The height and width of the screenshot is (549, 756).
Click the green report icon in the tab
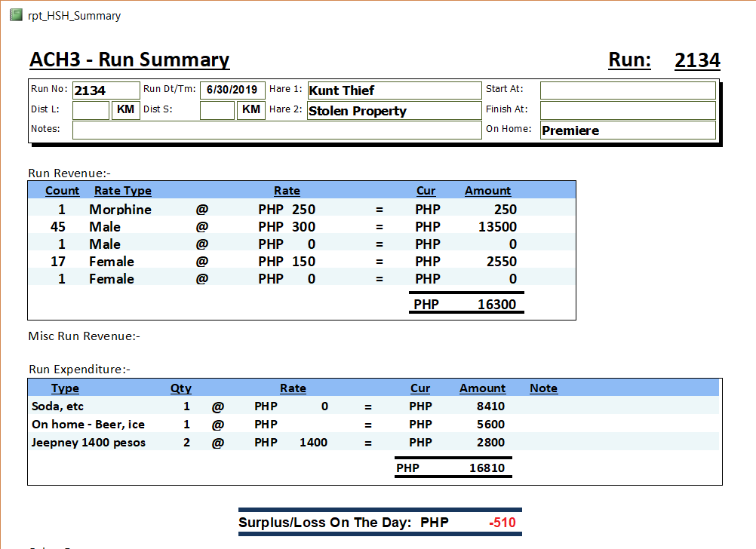16,15
